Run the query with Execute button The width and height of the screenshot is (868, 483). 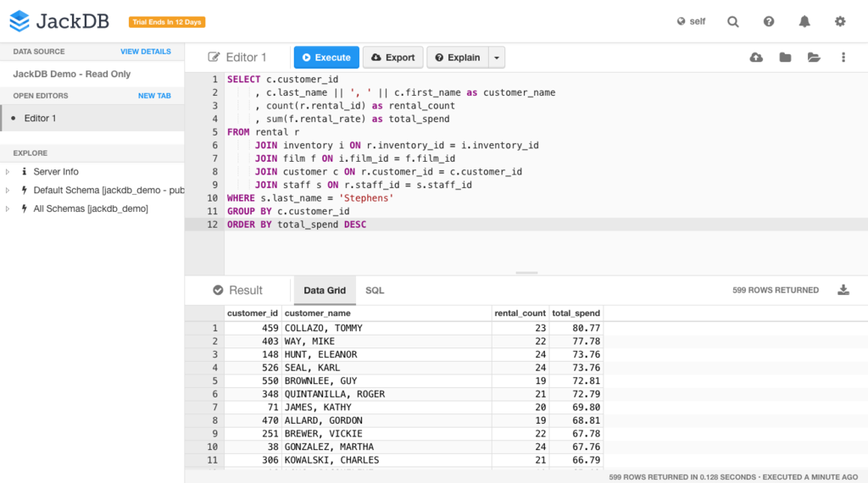pos(326,58)
